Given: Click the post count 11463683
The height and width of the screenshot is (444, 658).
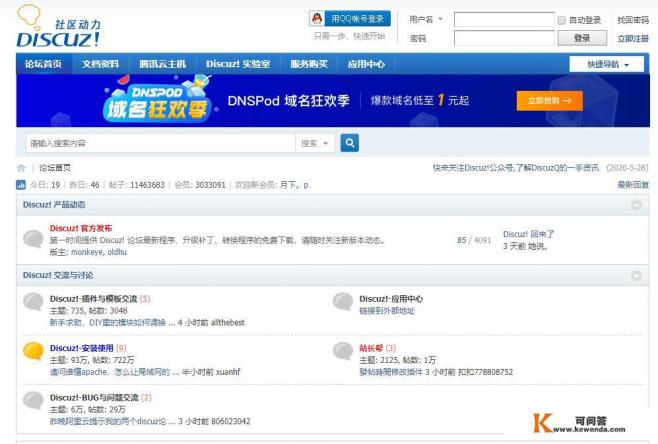Looking at the screenshot, I should pos(147,185).
